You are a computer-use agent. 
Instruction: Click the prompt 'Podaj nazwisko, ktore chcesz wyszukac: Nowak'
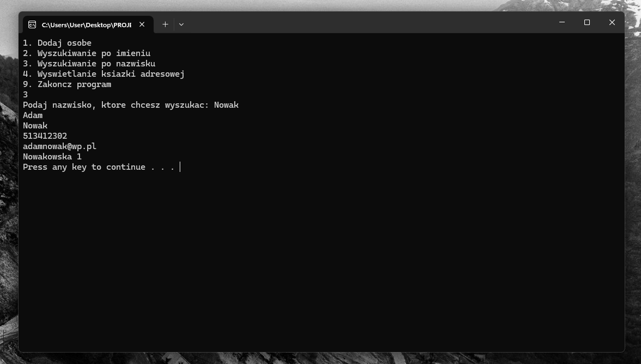point(131,105)
